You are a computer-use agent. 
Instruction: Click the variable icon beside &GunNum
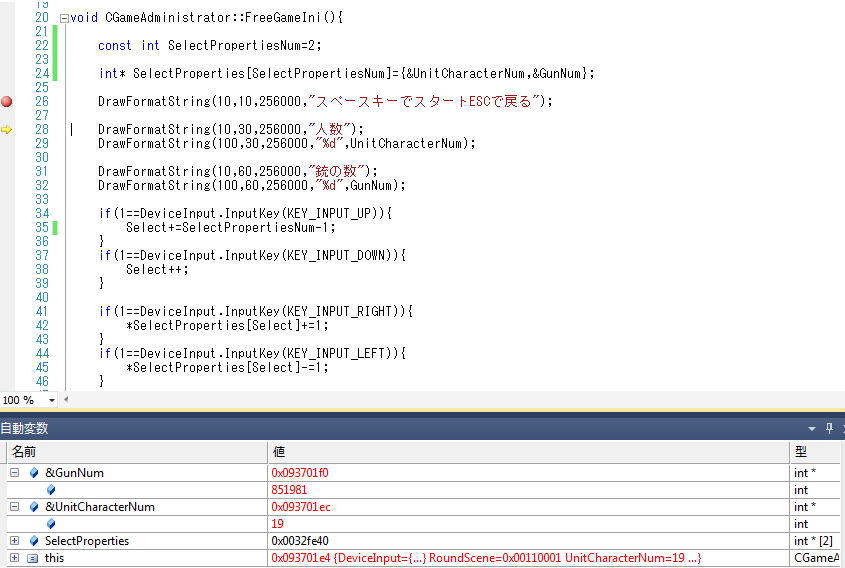click(x=34, y=473)
